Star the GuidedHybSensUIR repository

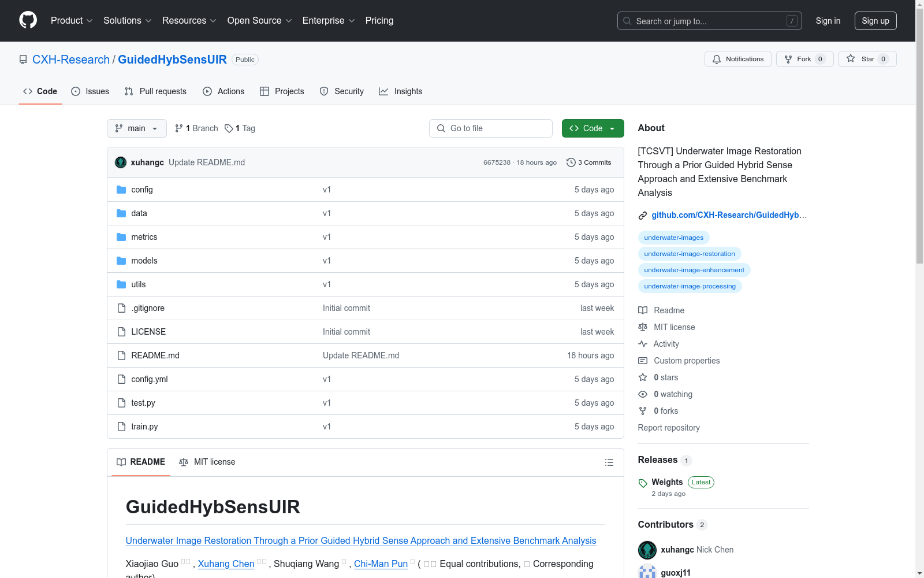coord(867,59)
